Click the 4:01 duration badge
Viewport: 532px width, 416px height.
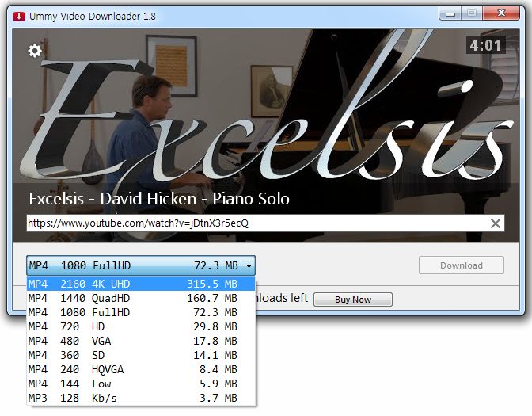pos(485,45)
